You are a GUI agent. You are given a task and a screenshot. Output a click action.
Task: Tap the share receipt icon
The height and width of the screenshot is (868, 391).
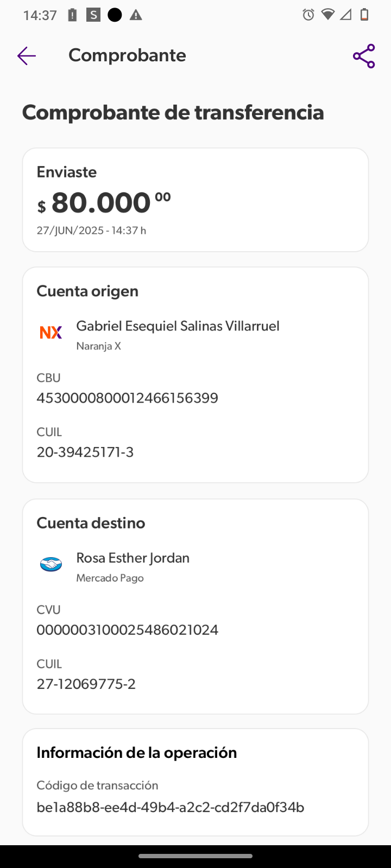tap(364, 56)
